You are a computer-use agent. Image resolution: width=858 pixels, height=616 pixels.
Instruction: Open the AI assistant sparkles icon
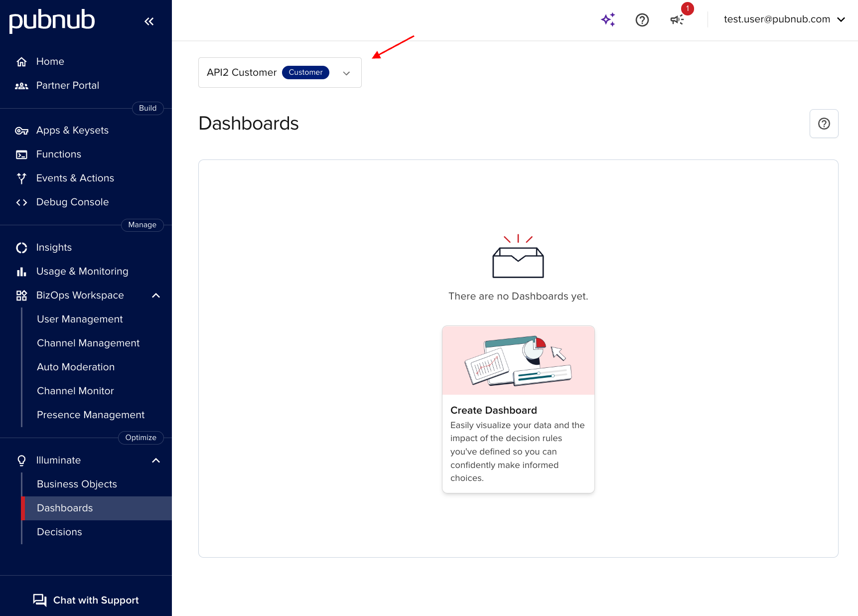pyautogui.click(x=608, y=19)
